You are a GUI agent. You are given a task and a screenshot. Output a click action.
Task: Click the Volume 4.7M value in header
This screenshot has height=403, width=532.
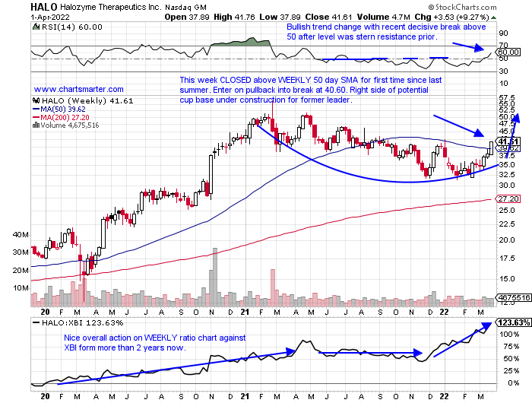383,17
